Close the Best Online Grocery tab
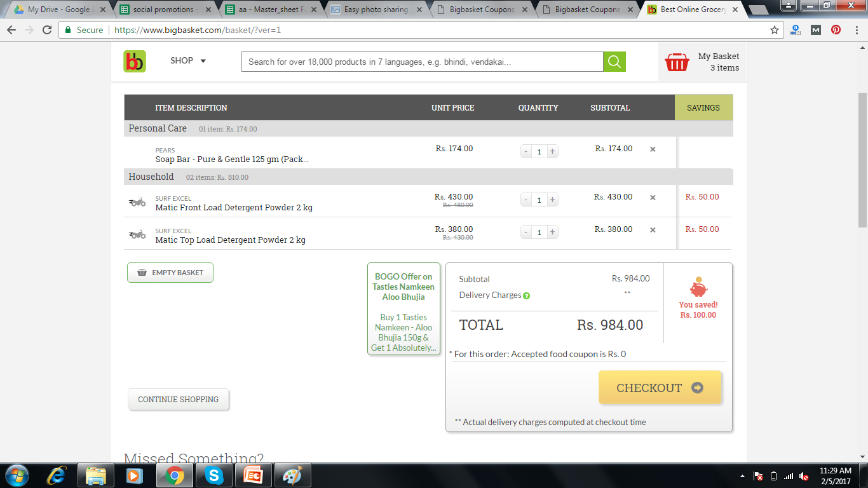Screen dimensions: 868x488 click(x=735, y=10)
